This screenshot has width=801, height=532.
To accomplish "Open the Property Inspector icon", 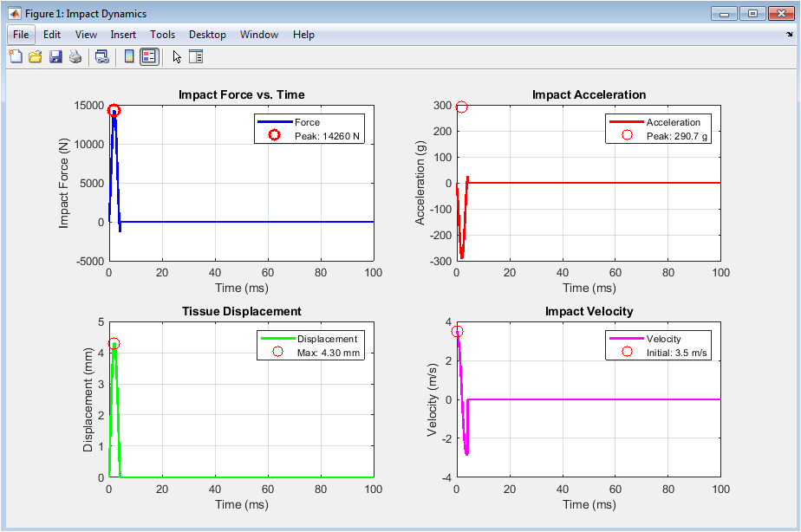I will [x=196, y=57].
